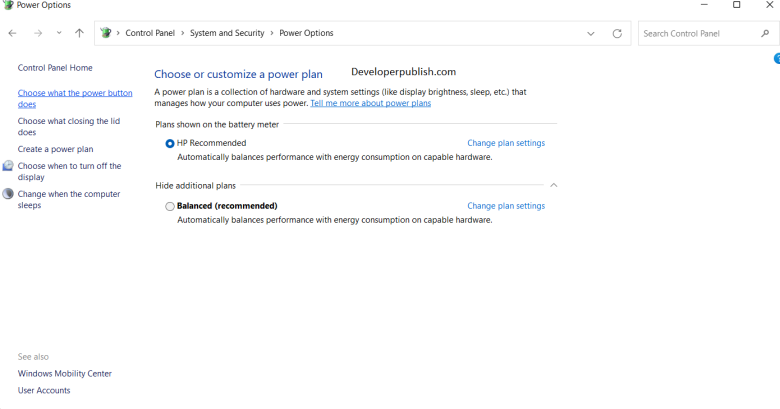Go to System and Security breadcrumb
This screenshot has width=780, height=409.
point(226,33)
